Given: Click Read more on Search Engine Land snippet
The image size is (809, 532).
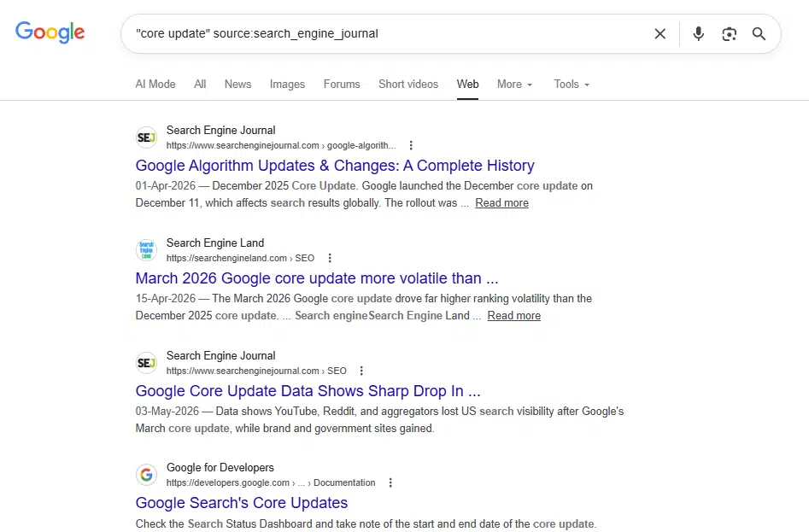Looking at the screenshot, I should [x=514, y=315].
